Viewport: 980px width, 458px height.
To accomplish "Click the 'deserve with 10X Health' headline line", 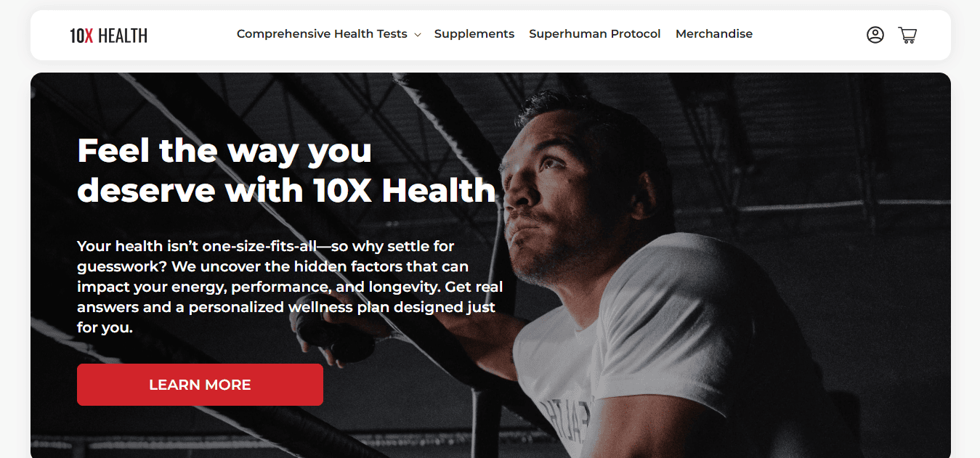I will click(x=286, y=190).
